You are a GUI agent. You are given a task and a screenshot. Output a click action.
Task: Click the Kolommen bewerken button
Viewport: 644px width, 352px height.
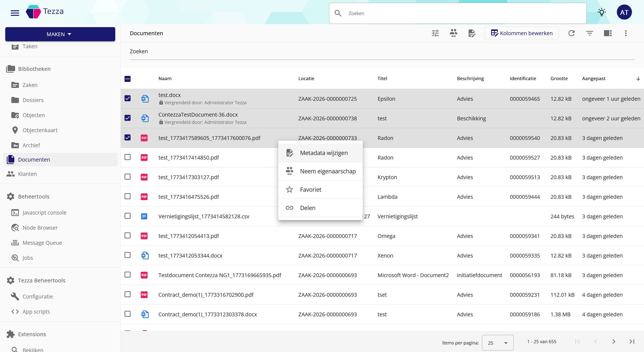(521, 33)
